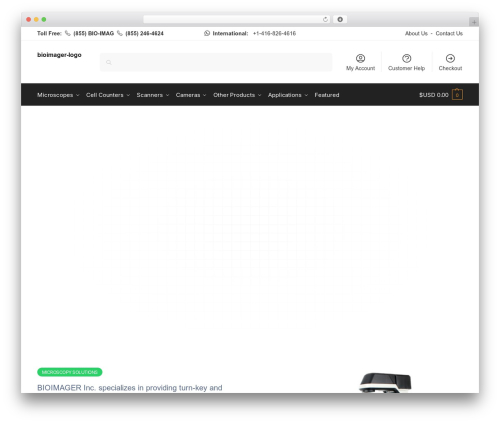
Task: Click the My Account user icon
Action: pyautogui.click(x=360, y=58)
